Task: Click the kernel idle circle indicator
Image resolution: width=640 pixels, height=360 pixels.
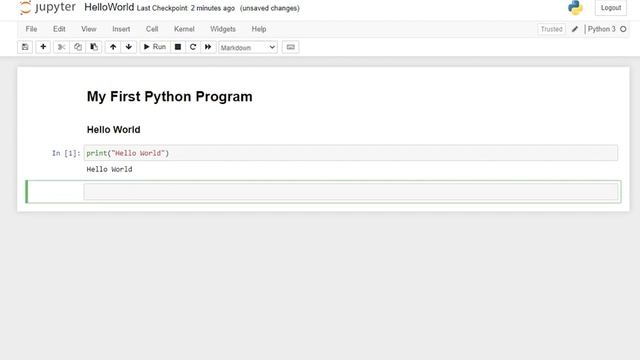Action: [x=623, y=29]
